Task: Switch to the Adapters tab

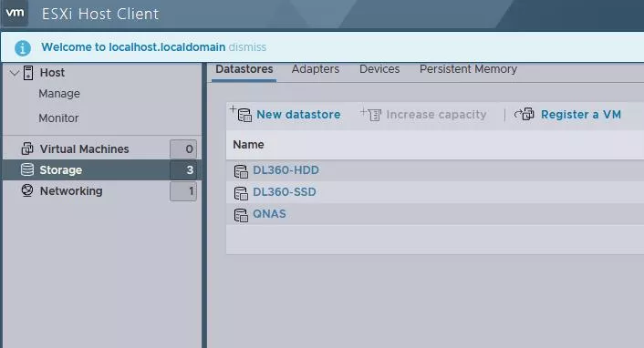Action: click(x=316, y=69)
